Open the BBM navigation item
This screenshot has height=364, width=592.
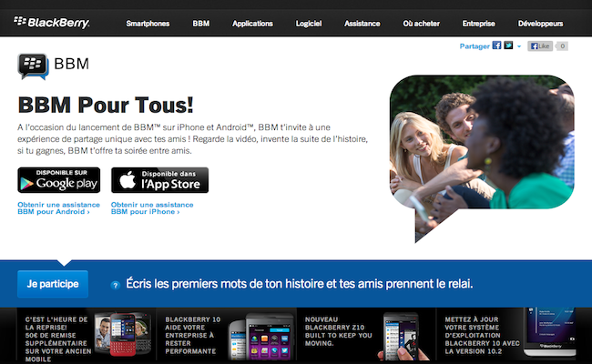201,24
